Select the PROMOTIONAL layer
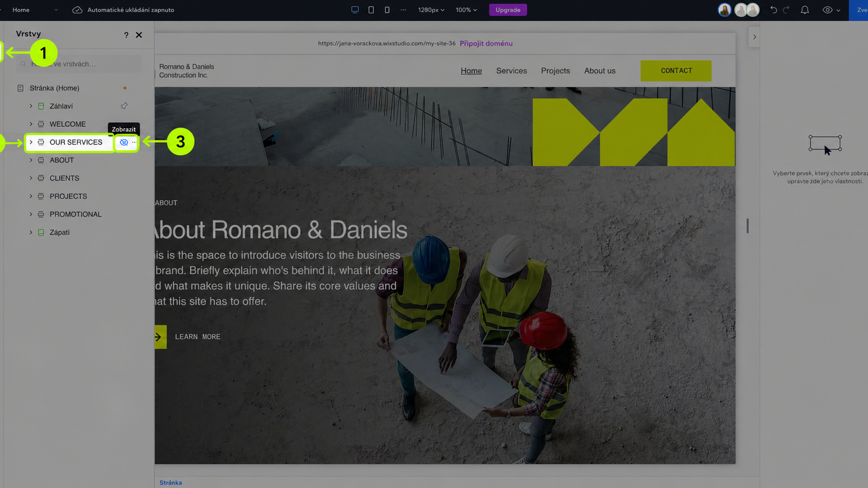The width and height of the screenshot is (868, 488). click(x=75, y=214)
